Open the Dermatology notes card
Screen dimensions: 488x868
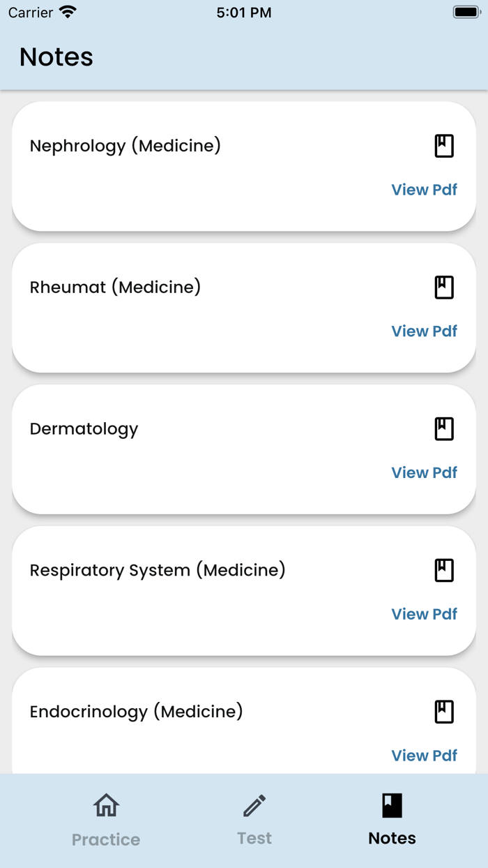[244, 449]
